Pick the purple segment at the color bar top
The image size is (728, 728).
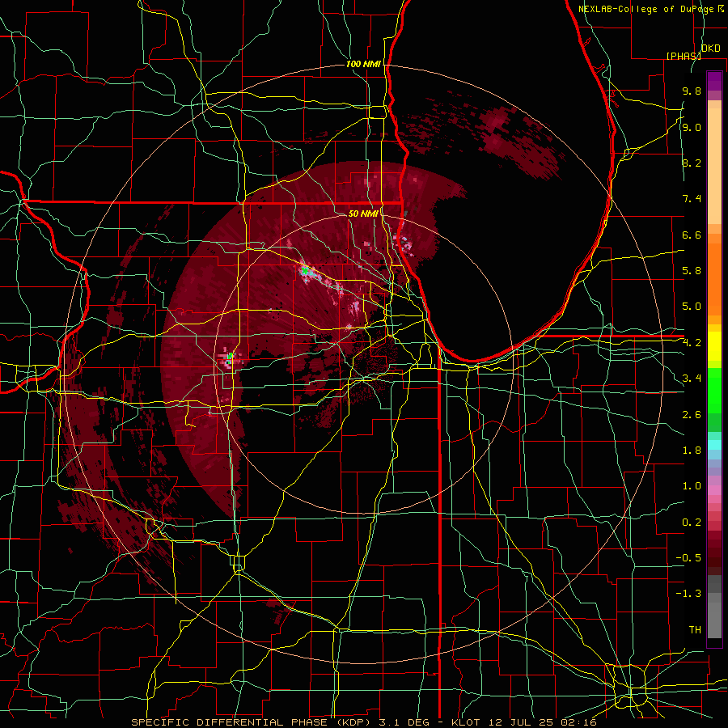point(714,81)
